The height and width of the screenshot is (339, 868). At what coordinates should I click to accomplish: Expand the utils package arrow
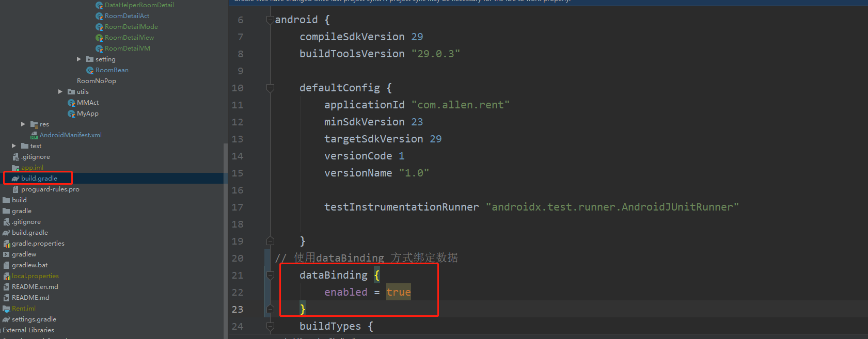point(60,92)
